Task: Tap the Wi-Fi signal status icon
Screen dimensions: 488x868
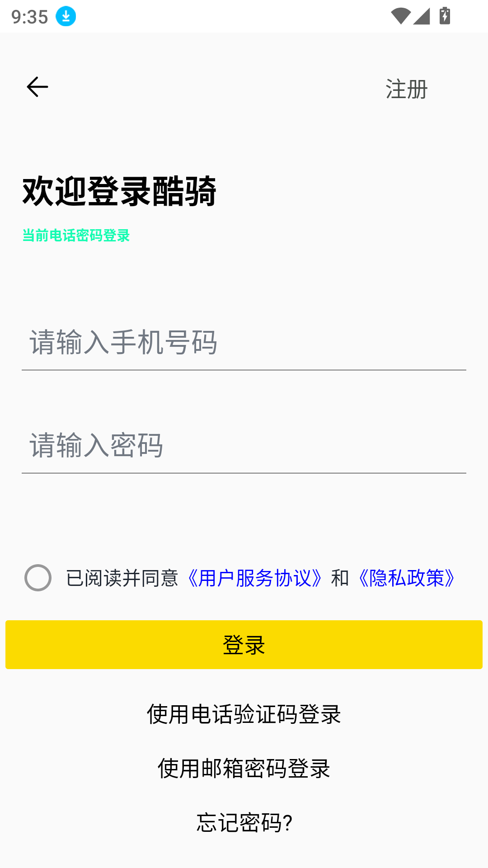Action: click(400, 16)
